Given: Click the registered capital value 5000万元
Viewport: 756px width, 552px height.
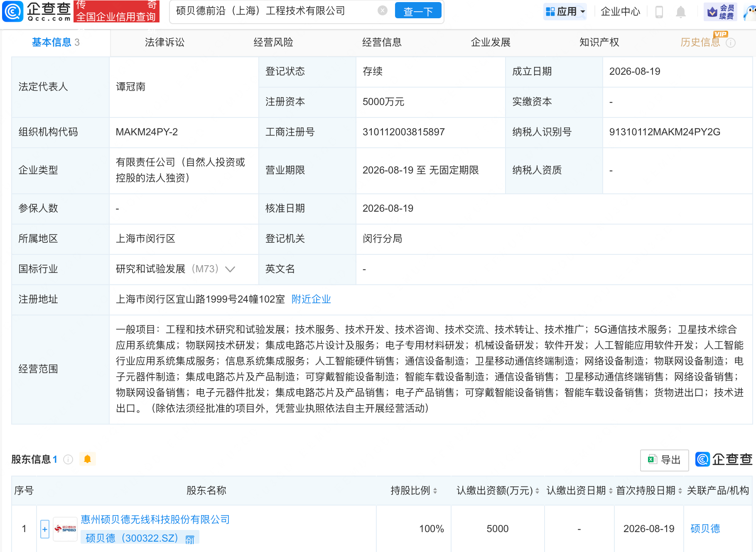Looking at the screenshot, I should coord(383,102).
